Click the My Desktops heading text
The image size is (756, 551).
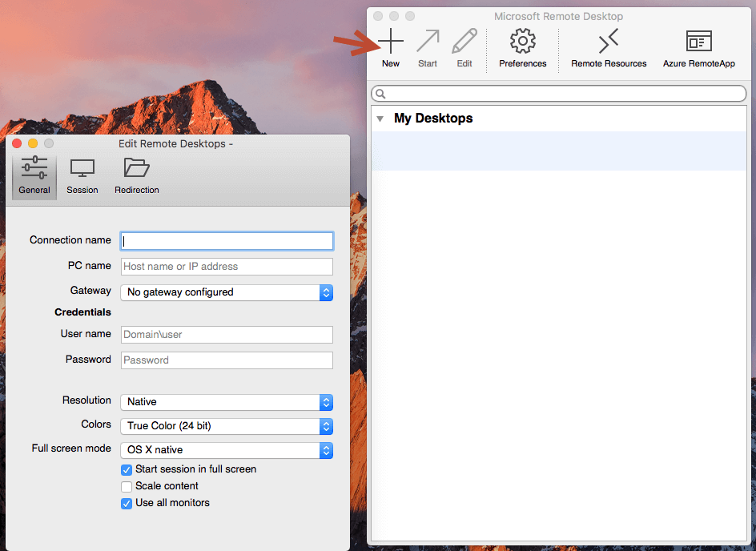433,119
